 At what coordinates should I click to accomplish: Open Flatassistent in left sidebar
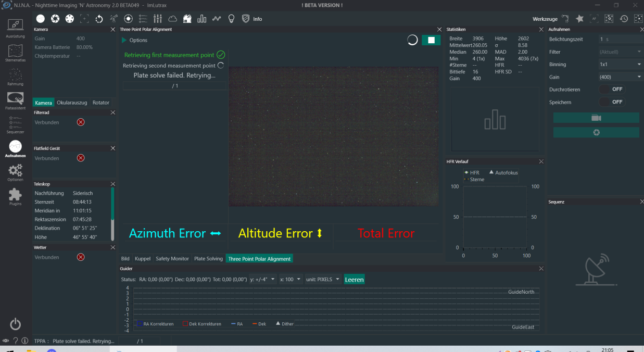tap(15, 102)
